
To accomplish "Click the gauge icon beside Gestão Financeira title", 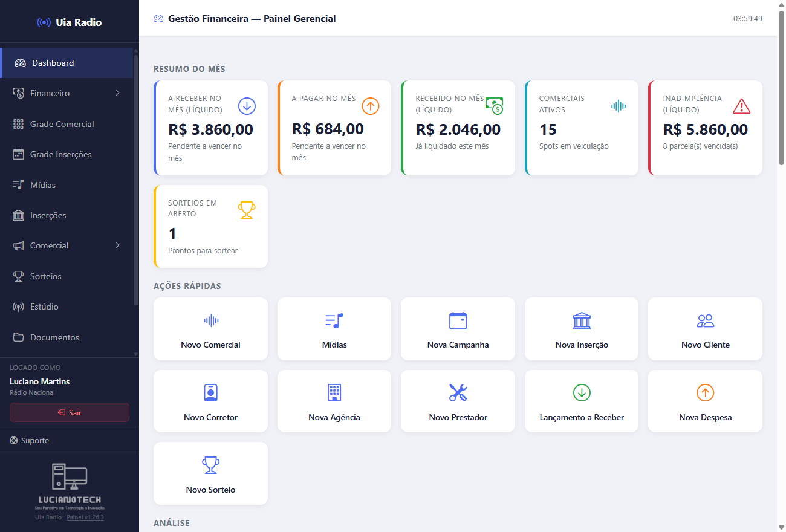I will 158,19.
